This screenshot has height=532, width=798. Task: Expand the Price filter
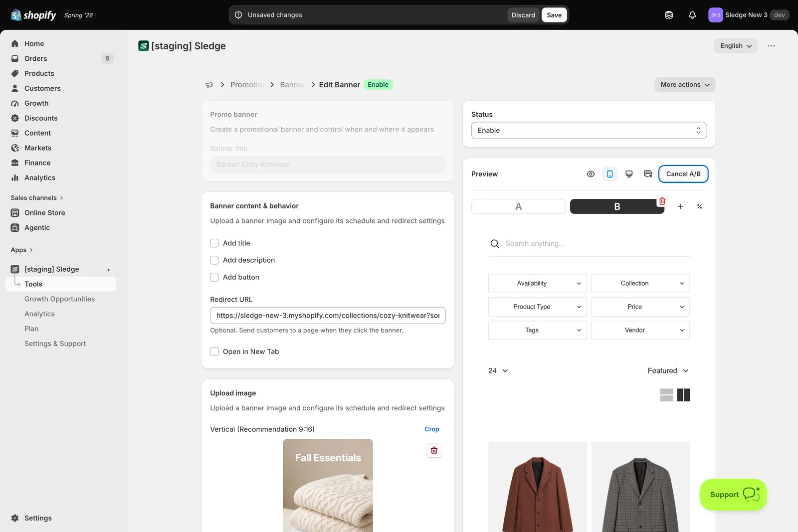point(640,307)
